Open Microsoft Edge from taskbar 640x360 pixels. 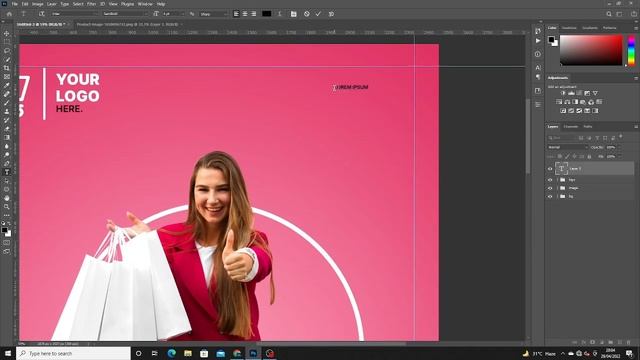(171, 353)
